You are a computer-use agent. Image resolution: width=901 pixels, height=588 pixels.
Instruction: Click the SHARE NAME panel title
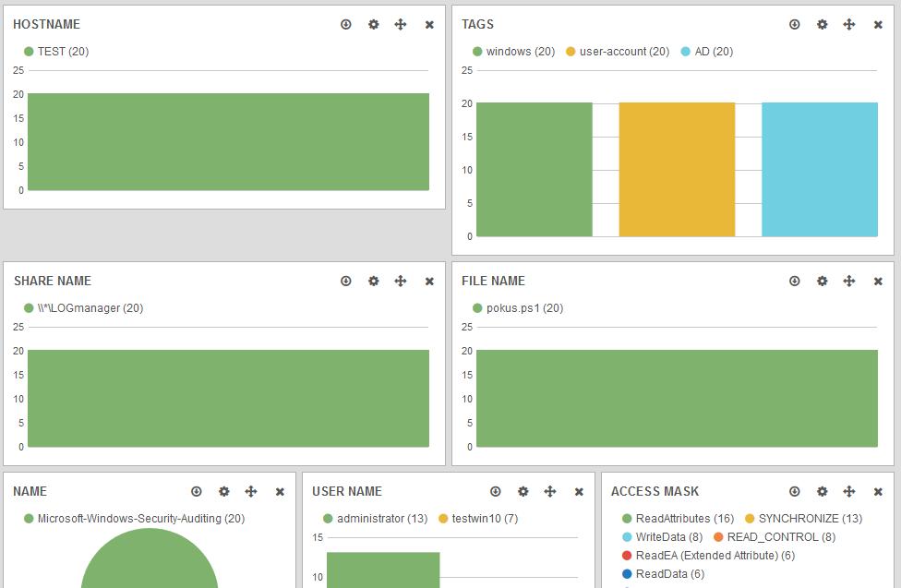(53, 281)
